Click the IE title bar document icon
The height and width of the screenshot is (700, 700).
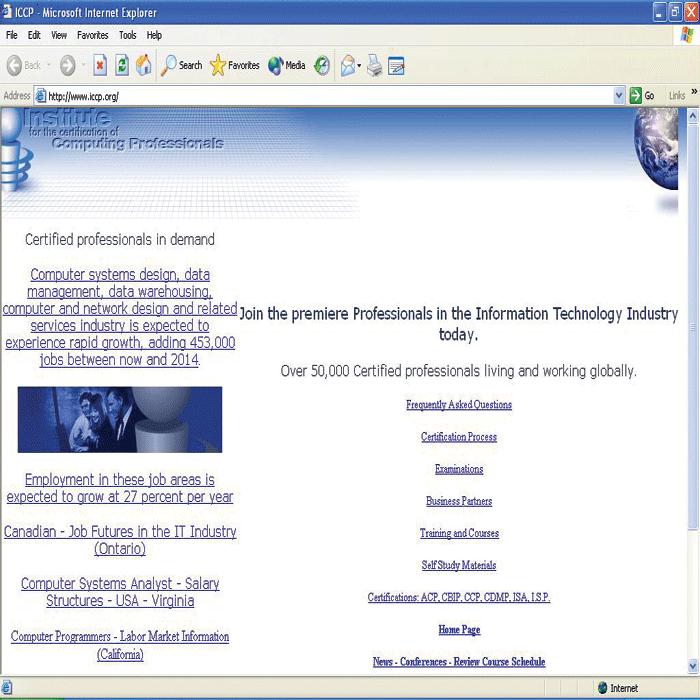(x=7, y=12)
